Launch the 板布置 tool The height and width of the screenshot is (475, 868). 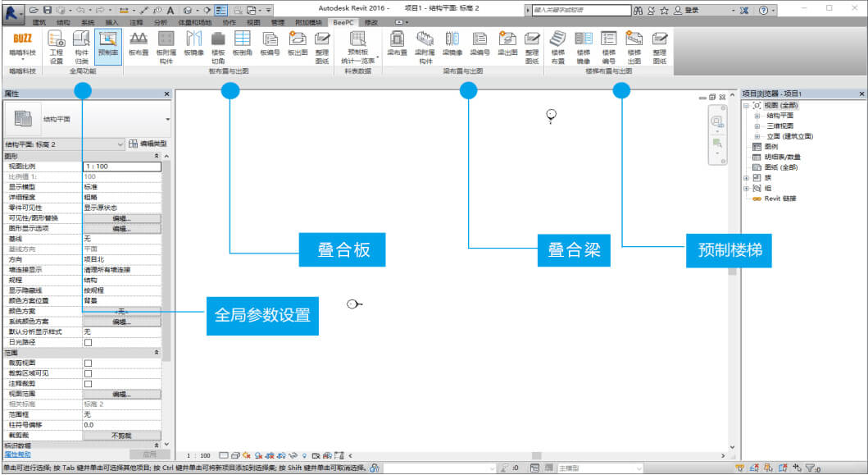(139, 44)
